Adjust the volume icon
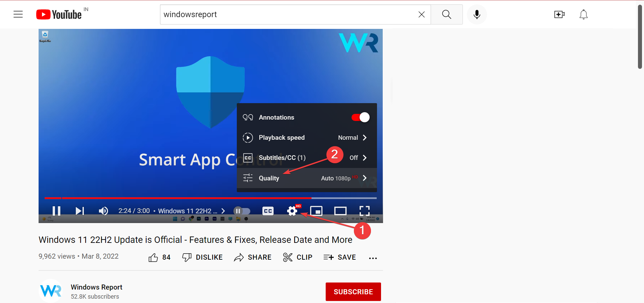The width and height of the screenshot is (644, 303). coord(103,211)
